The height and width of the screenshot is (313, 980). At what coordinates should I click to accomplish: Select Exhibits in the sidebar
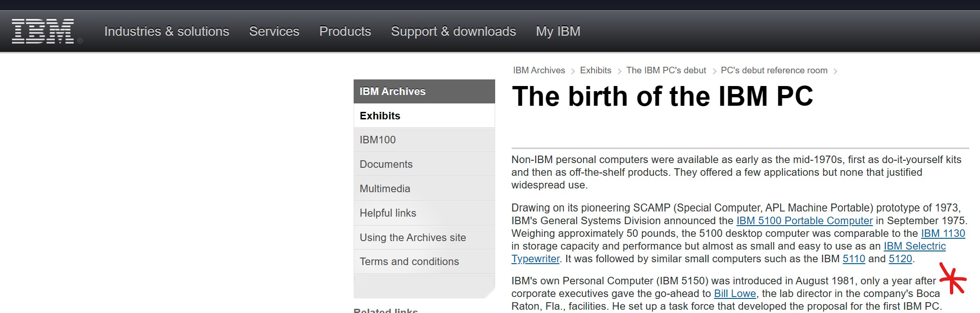tap(380, 116)
